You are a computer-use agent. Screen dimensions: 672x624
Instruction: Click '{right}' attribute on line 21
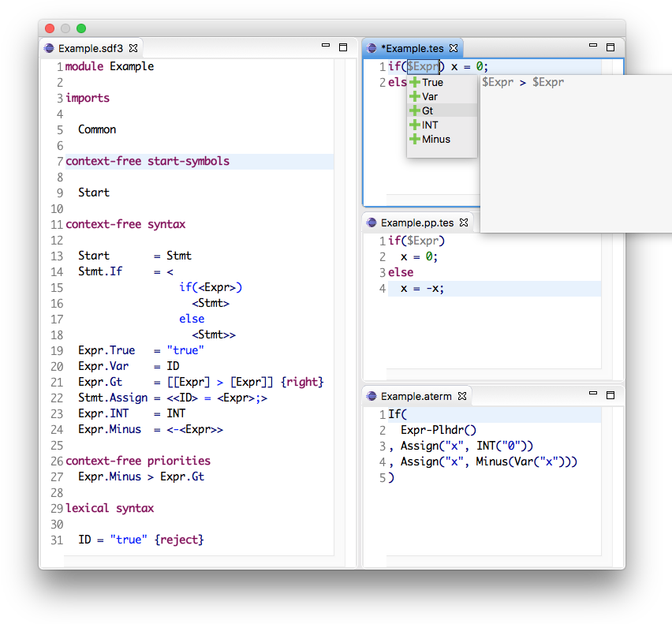[x=302, y=382]
